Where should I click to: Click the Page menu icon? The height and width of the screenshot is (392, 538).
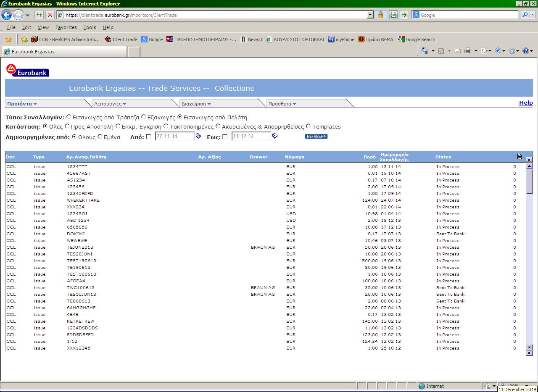(x=484, y=51)
